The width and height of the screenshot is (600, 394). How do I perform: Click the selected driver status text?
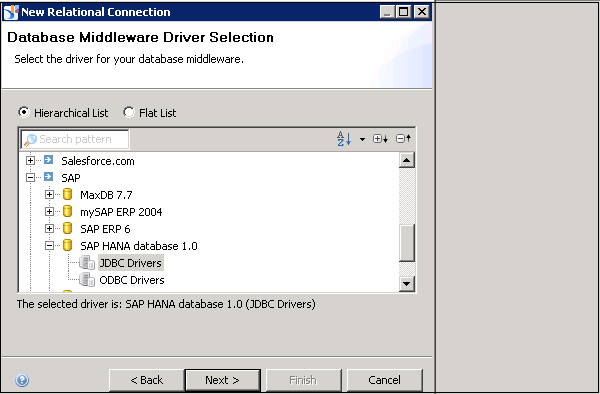pos(166,304)
